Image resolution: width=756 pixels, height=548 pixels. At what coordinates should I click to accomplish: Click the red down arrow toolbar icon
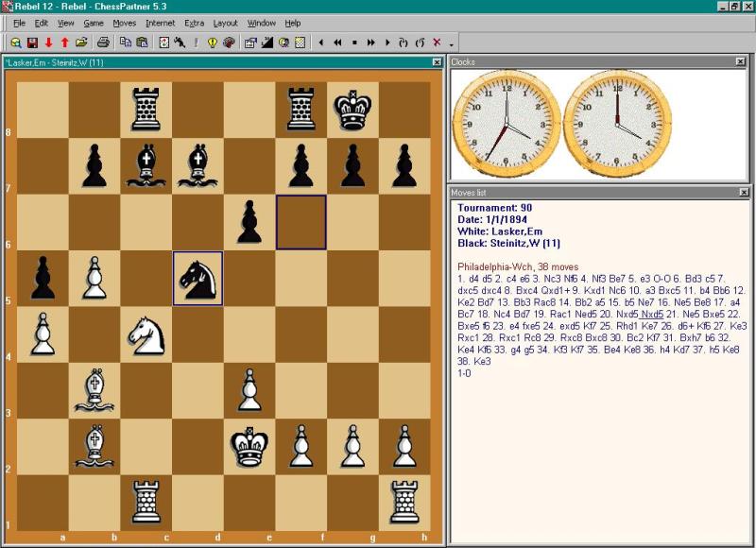pos(48,43)
